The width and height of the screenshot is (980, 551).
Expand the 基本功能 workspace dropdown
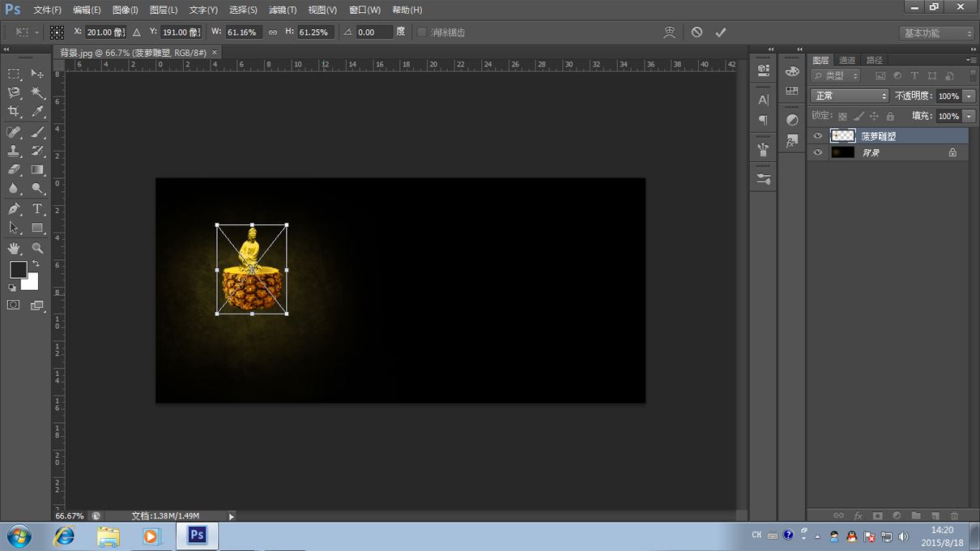[937, 33]
